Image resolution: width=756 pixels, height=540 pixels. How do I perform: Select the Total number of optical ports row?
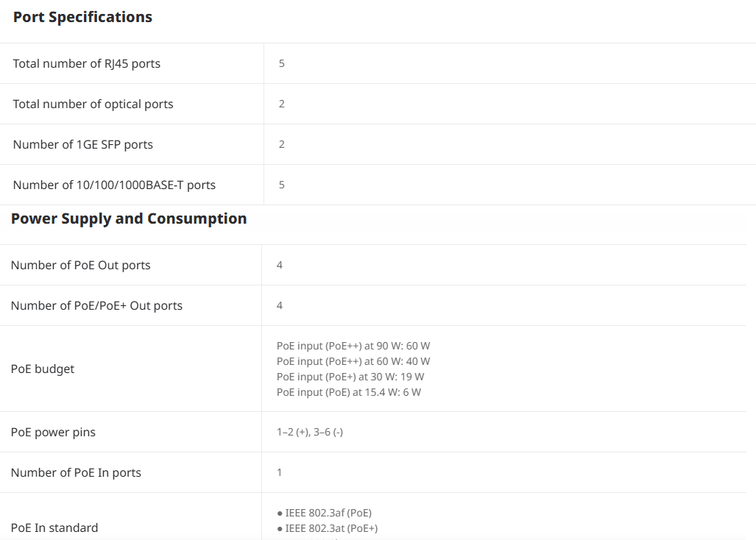tap(378, 104)
